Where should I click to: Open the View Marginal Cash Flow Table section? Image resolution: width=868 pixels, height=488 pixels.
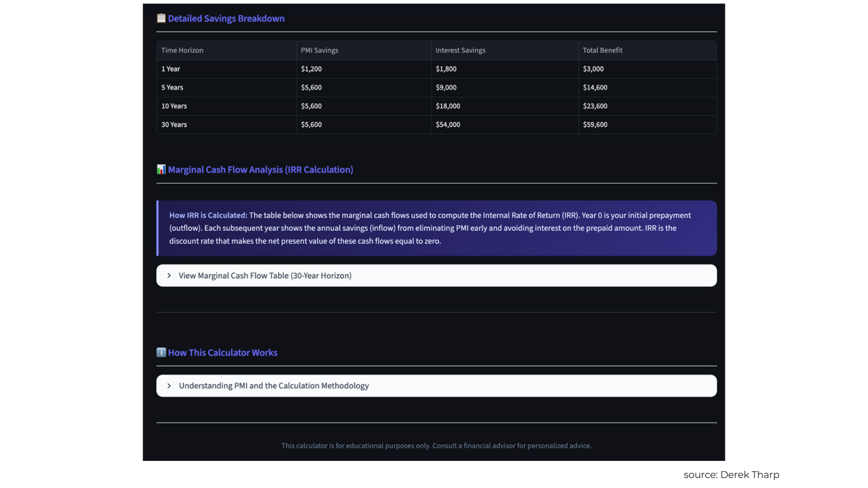265,276
